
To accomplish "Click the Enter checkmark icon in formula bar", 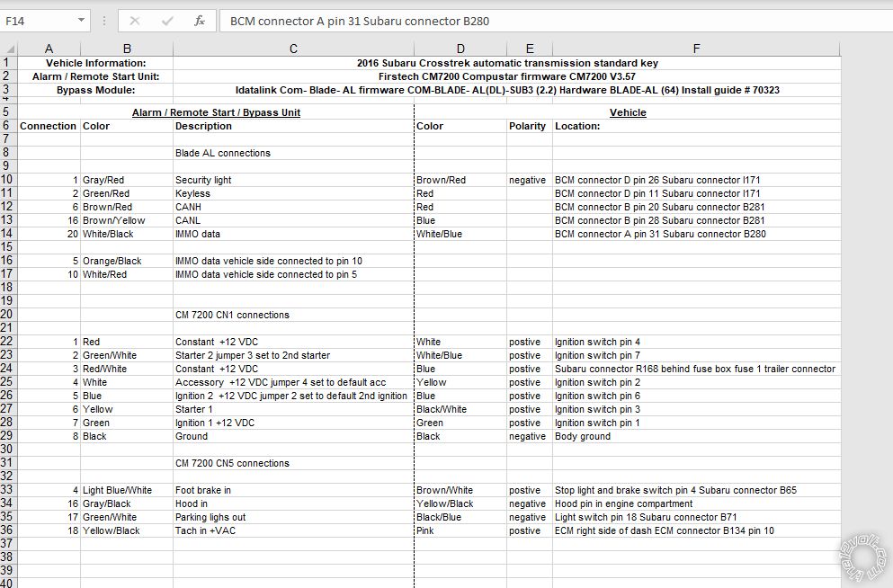I will 167,21.
